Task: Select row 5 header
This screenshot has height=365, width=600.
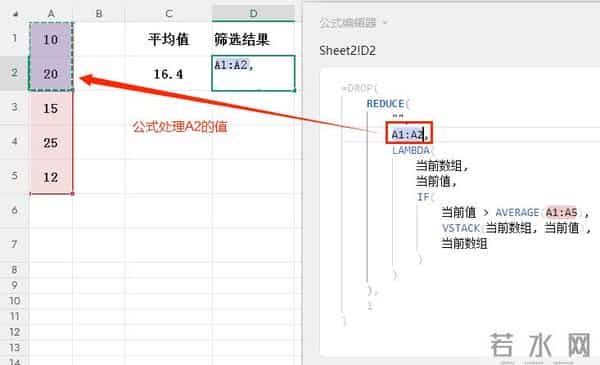Action: [14, 176]
